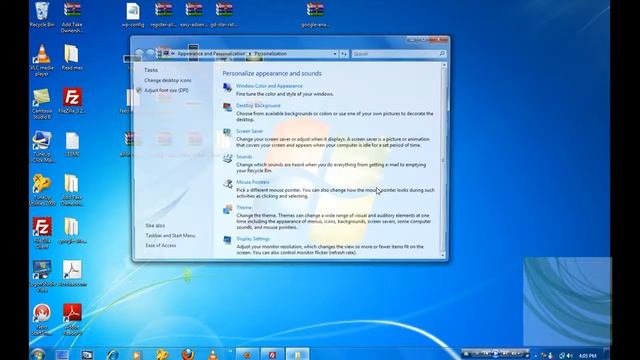This screenshot has width=640, height=360.
Task: Launch the FileZilla Client shortcut
Action: pos(42,233)
